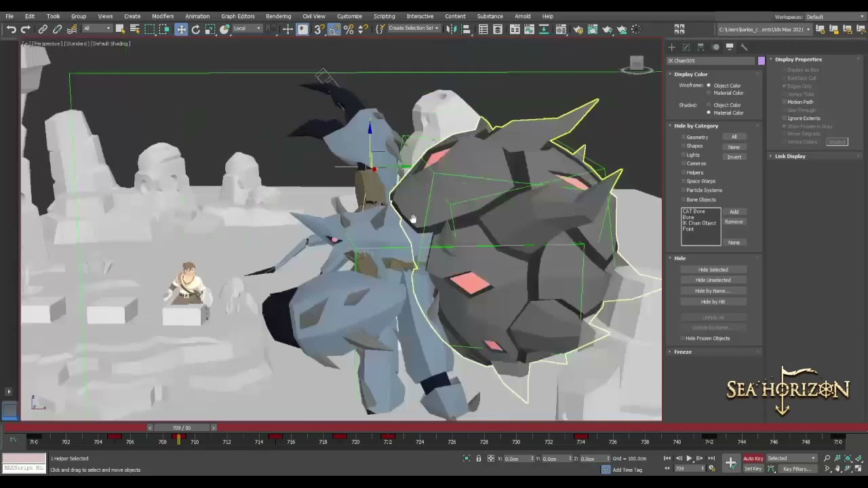The height and width of the screenshot is (488, 868).
Task: Click the Undo arrow in the main toolbar
Action: pos(12,29)
